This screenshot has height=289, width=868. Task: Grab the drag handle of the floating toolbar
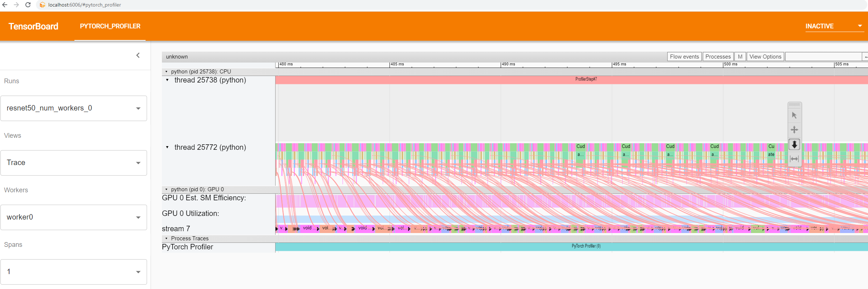coord(794,105)
